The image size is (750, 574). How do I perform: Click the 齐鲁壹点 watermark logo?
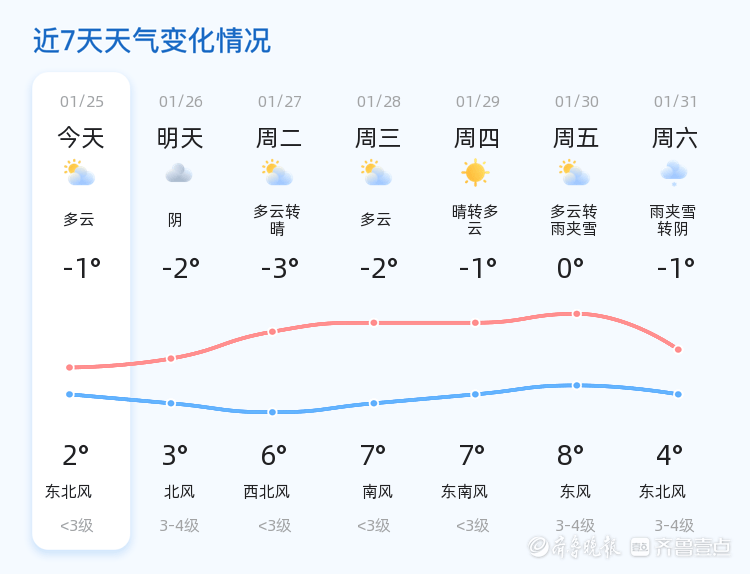click(693, 547)
